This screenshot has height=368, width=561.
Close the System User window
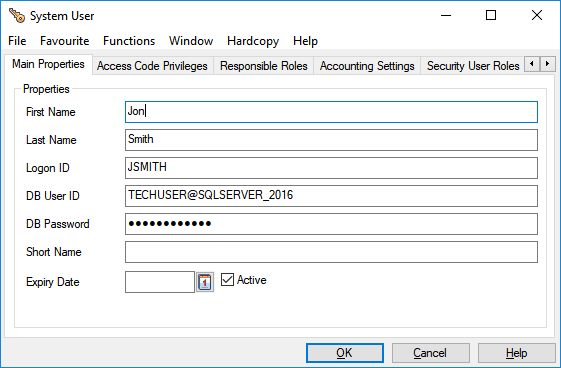pyautogui.click(x=537, y=15)
